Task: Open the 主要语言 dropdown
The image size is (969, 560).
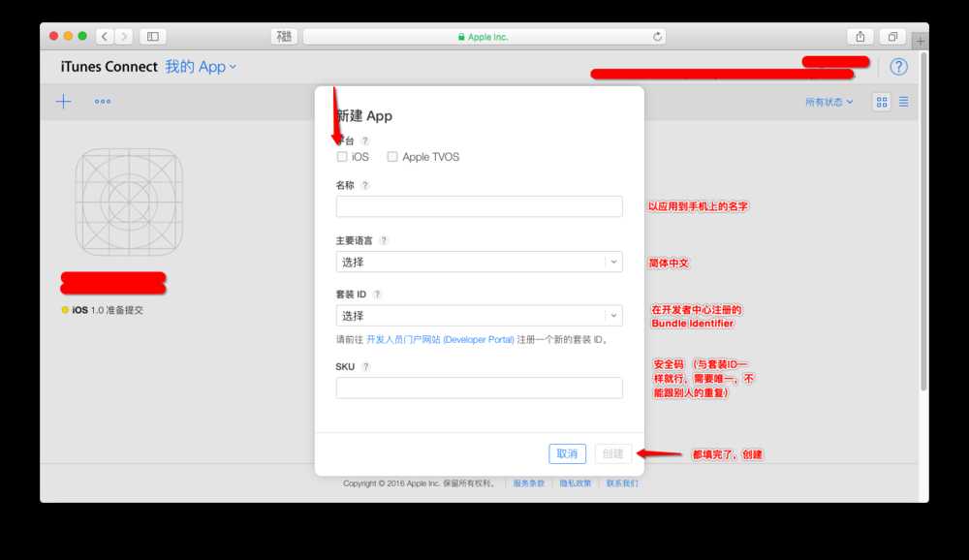Action: [479, 262]
